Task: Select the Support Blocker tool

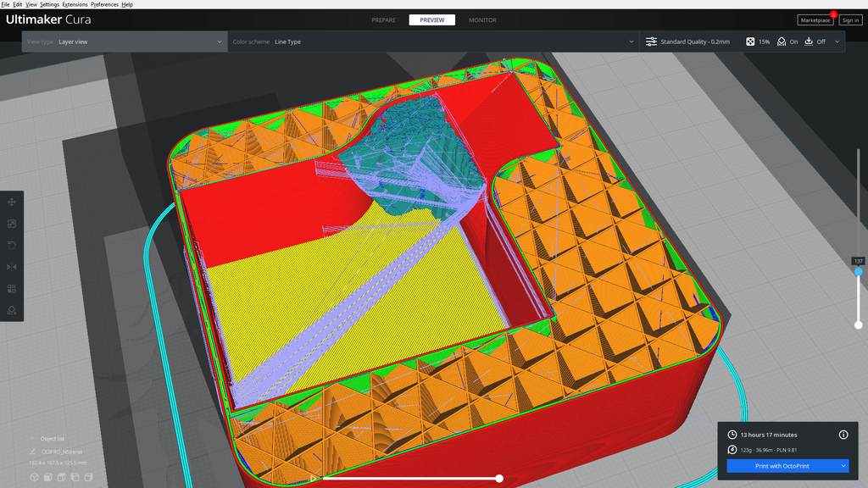Action: tap(12, 310)
